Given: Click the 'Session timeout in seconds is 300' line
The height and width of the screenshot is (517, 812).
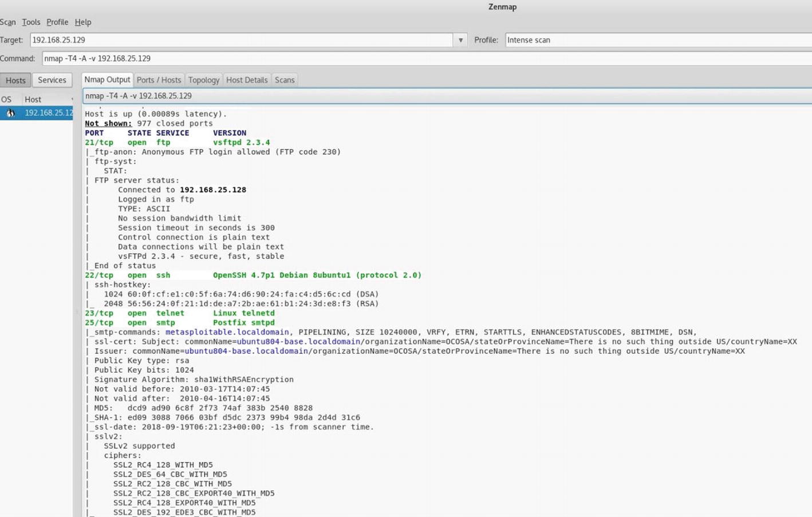Looking at the screenshot, I should pos(196,228).
